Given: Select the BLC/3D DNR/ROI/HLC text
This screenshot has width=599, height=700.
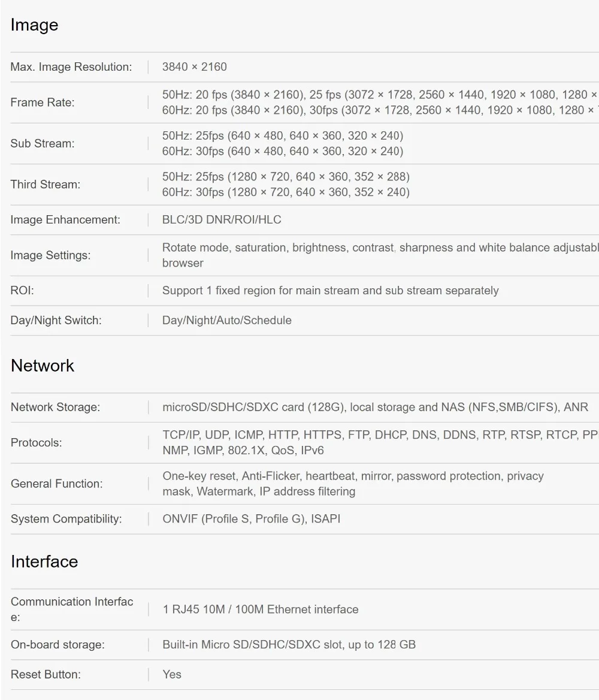Looking at the screenshot, I should click(222, 219).
